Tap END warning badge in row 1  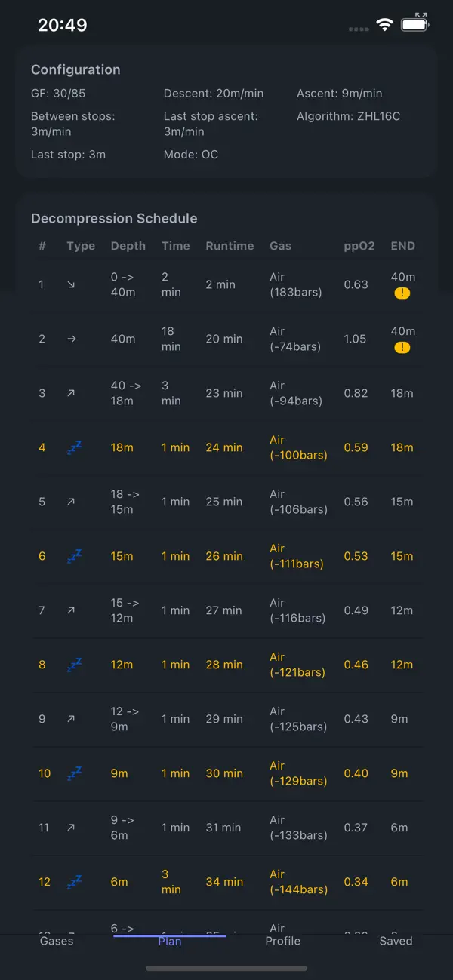coord(402,293)
